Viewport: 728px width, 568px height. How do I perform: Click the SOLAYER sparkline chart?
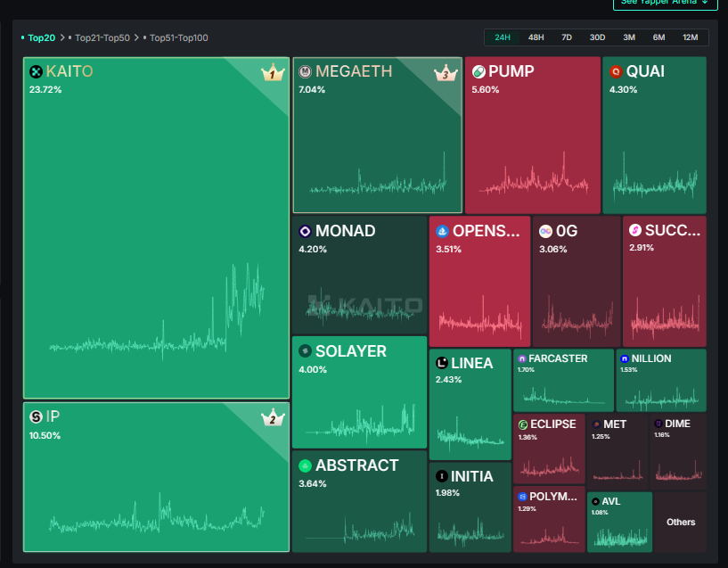tap(360, 423)
